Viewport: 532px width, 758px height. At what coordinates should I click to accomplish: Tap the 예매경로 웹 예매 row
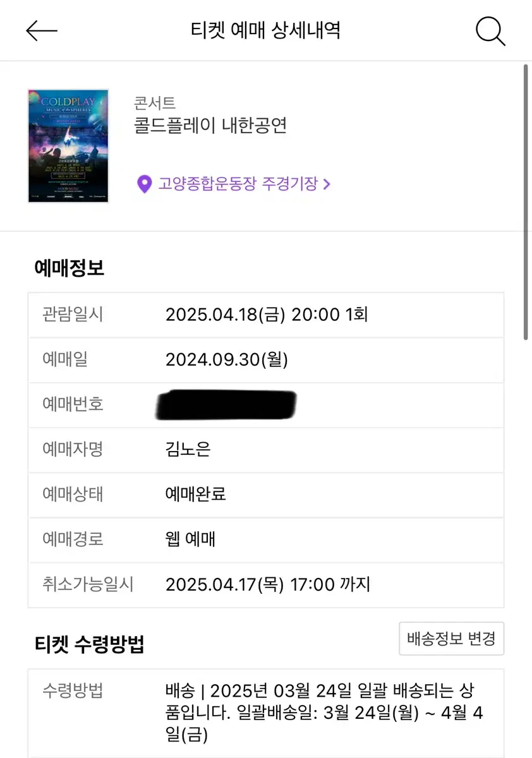(266, 540)
